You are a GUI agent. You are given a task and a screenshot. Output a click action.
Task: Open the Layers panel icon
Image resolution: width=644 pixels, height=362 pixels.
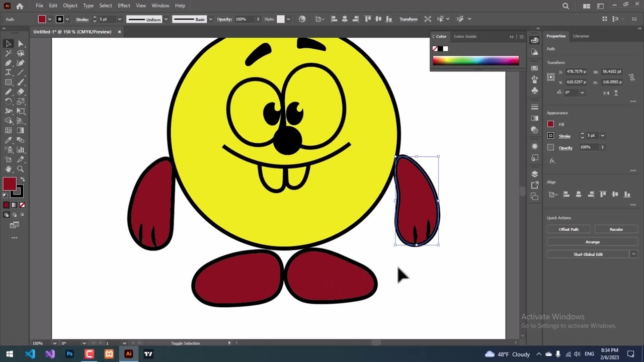534,173
